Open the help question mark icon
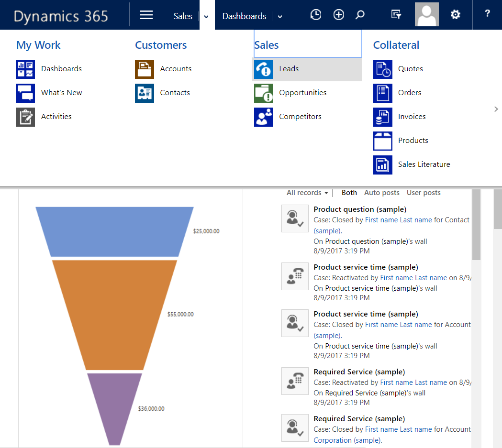Image resolution: width=502 pixels, height=448 pixels. point(487,13)
